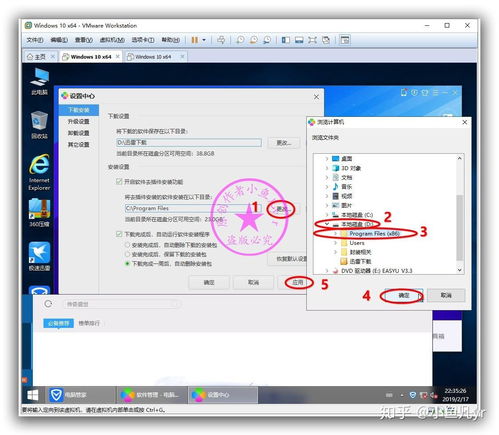
Task: Confirm the folder browse dialog with OK
Action: click(404, 295)
